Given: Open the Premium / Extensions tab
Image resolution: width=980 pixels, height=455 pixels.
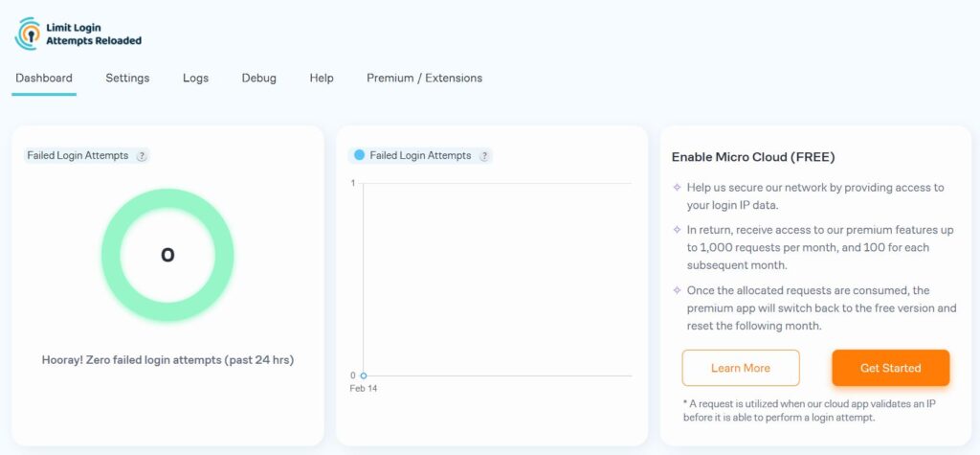Looking at the screenshot, I should (424, 79).
